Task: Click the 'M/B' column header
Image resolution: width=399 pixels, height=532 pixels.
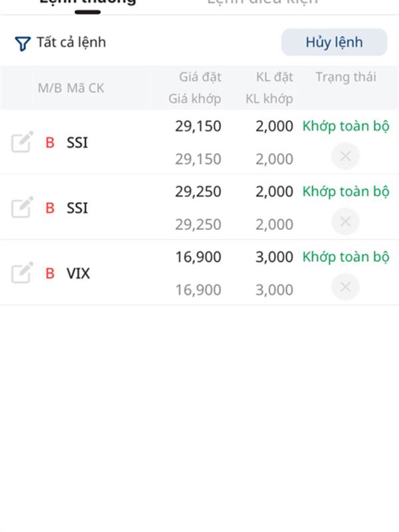Action: click(49, 88)
